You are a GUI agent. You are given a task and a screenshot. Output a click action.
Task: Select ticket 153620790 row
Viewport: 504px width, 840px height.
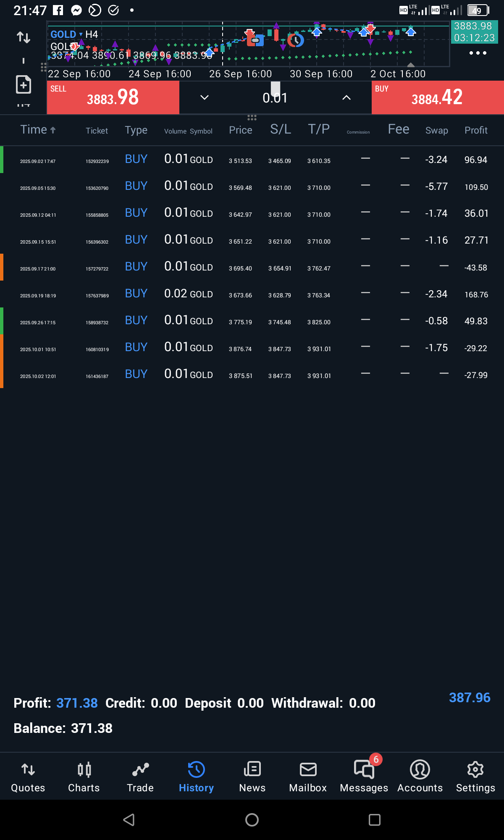[x=252, y=186]
